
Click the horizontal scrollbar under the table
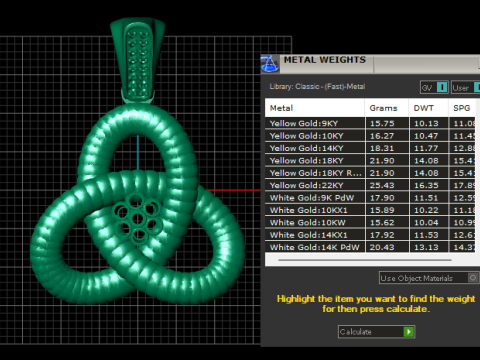coord(365,260)
